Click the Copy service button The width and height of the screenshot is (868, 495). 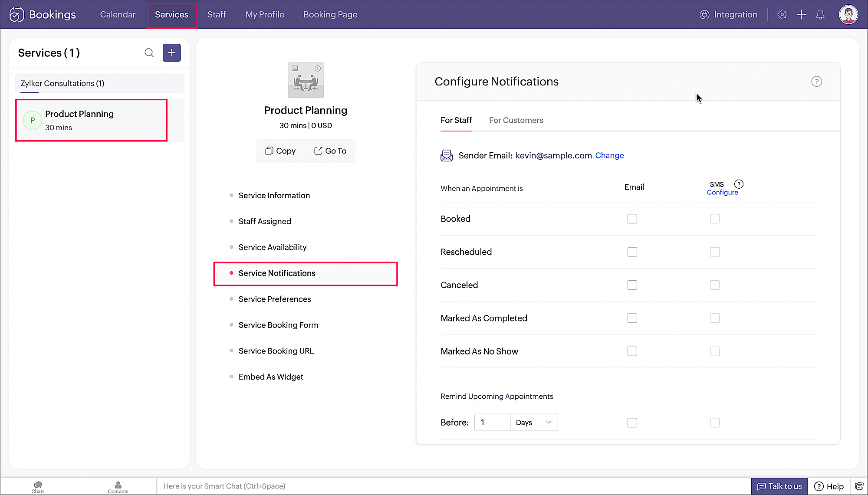click(x=280, y=151)
